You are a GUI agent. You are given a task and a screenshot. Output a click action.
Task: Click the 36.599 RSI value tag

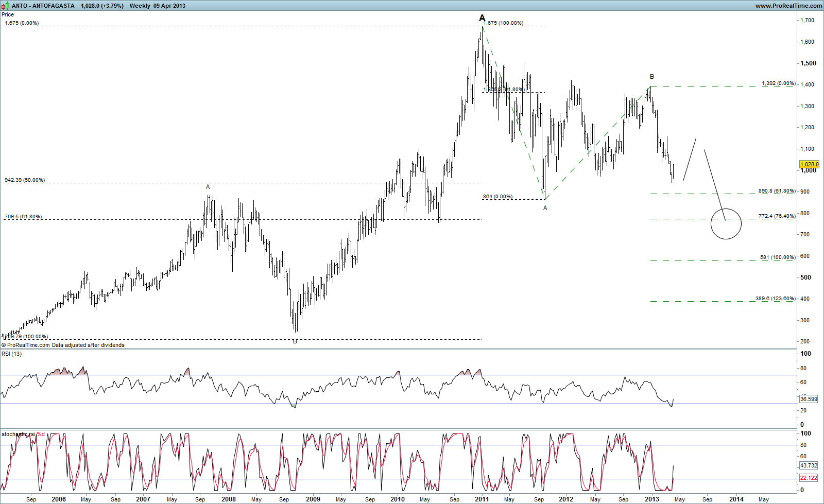[x=809, y=399]
